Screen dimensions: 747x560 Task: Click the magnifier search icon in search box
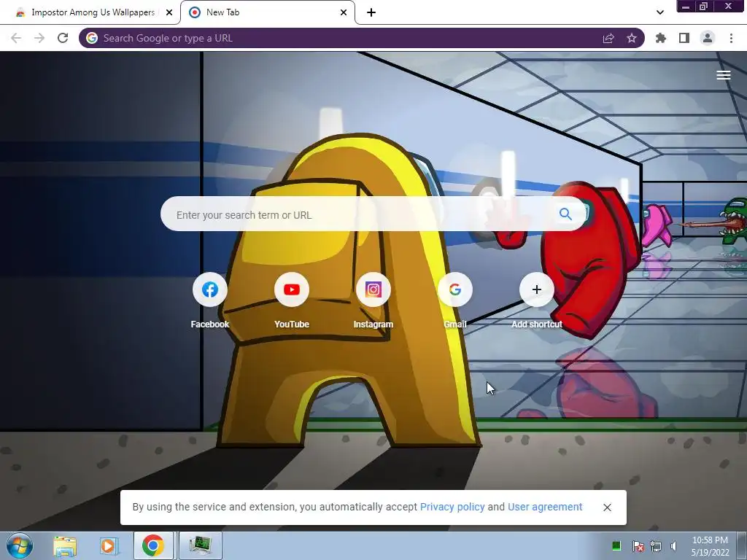(565, 214)
